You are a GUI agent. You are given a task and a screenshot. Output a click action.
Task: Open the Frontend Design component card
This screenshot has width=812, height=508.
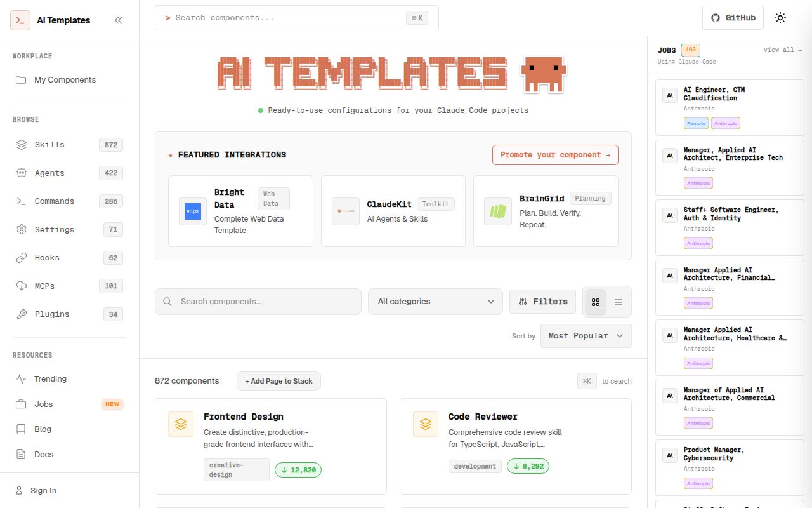pyautogui.click(x=271, y=446)
